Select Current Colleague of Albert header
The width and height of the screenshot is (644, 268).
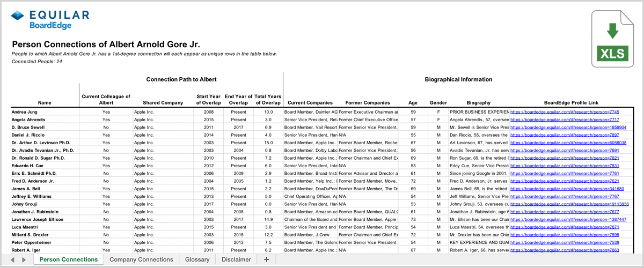[x=106, y=100]
